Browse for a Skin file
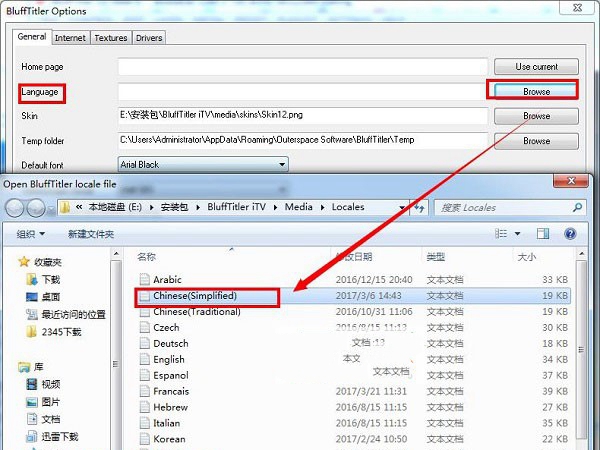Image resolution: width=600 pixels, height=450 pixels. click(536, 116)
